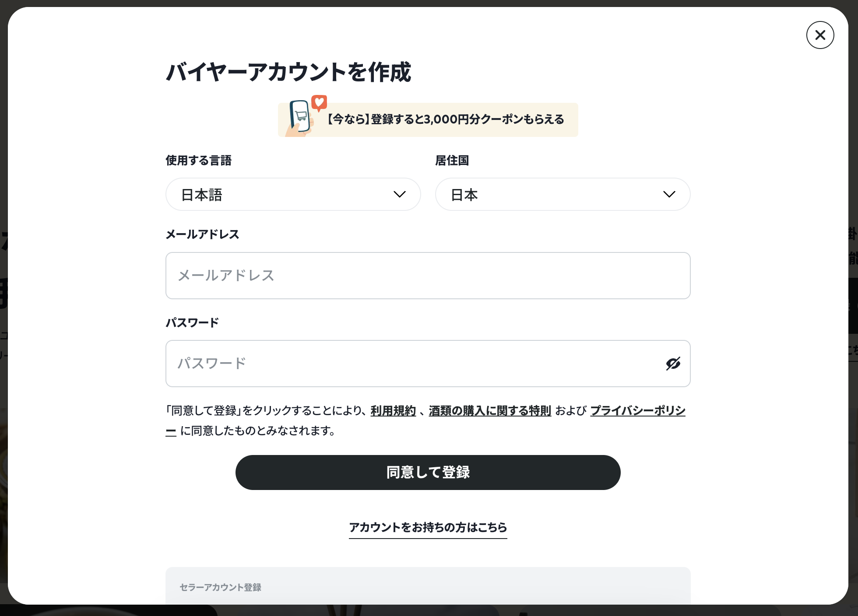Open the プライバシーポリシー link
Image resolution: width=858 pixels, height=616 pixels.
click(637, 411)
